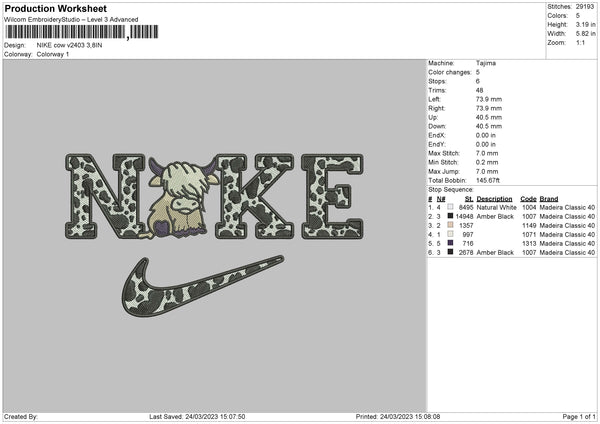The image size is (600, 424).
Task: Click the 'St.' column header
Action: point(469,199)
